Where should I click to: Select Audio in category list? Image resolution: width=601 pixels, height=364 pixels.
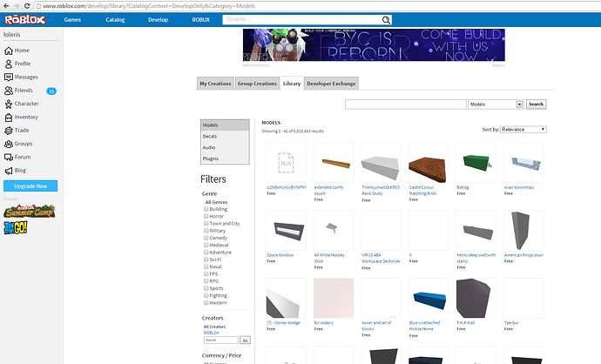(225, 147)
